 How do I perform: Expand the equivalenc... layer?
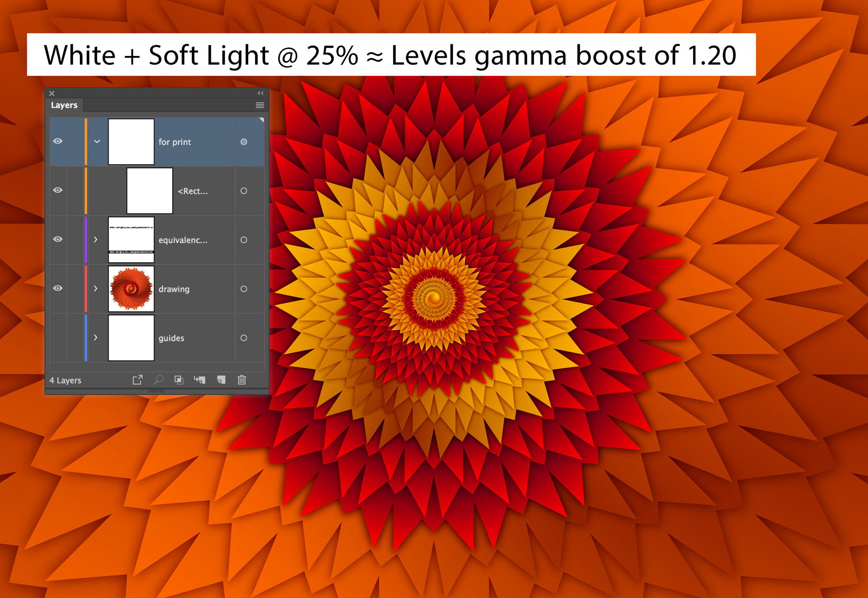click(x=95, y=240)
